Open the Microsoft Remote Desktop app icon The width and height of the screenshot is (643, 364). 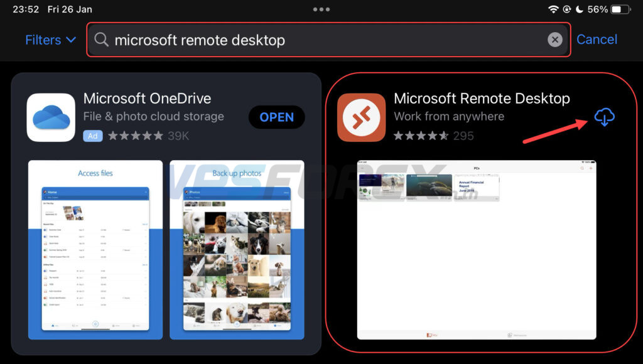point(361,117)
